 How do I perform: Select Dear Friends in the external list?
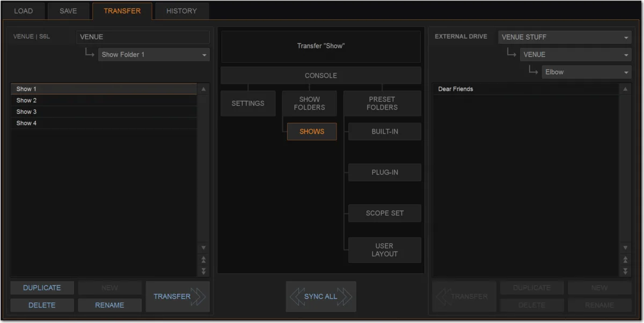(x=525, y=89)
